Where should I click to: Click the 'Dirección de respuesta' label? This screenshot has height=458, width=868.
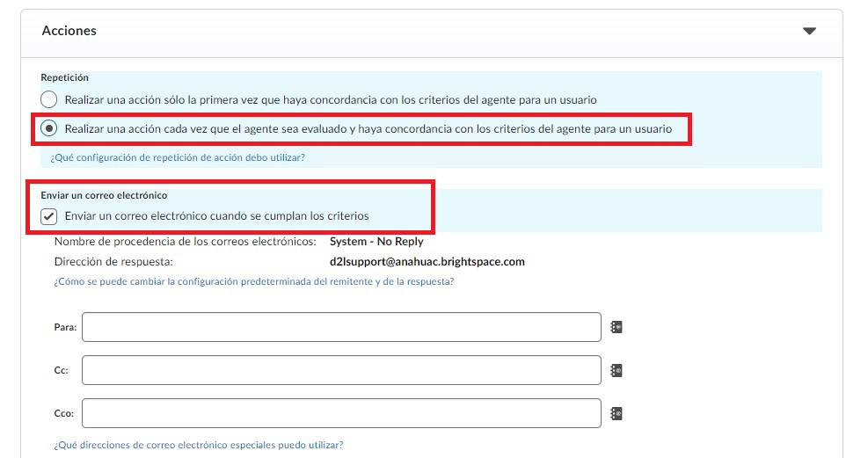[113, 262]
